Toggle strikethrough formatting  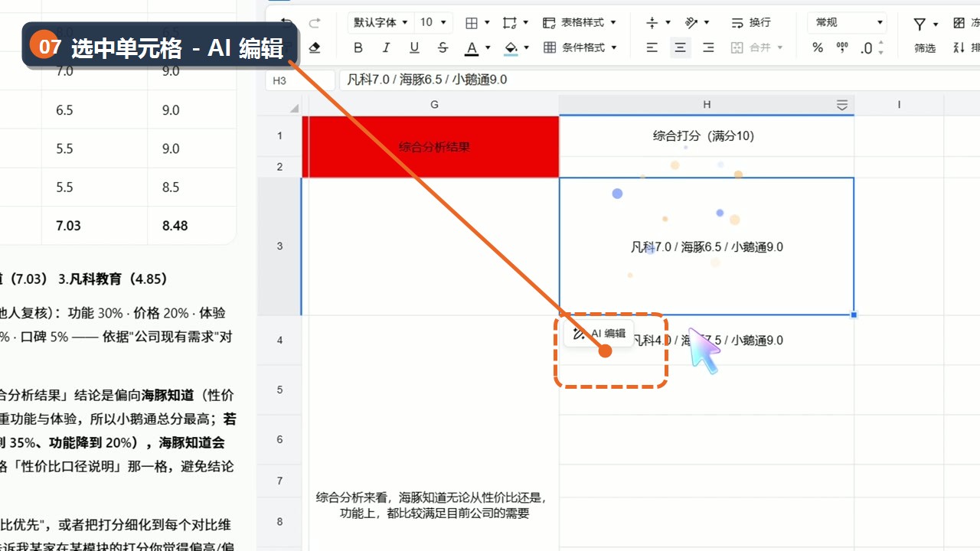[443, 47]
